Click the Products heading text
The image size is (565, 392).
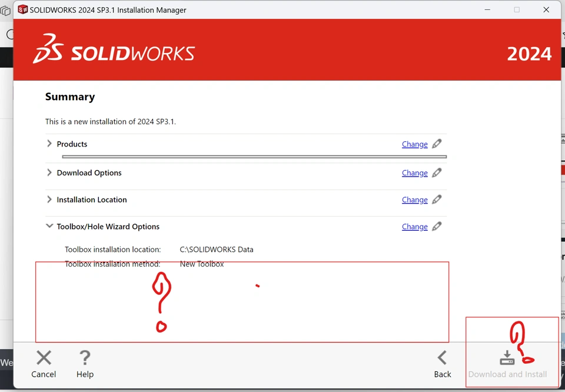[72, 144]
